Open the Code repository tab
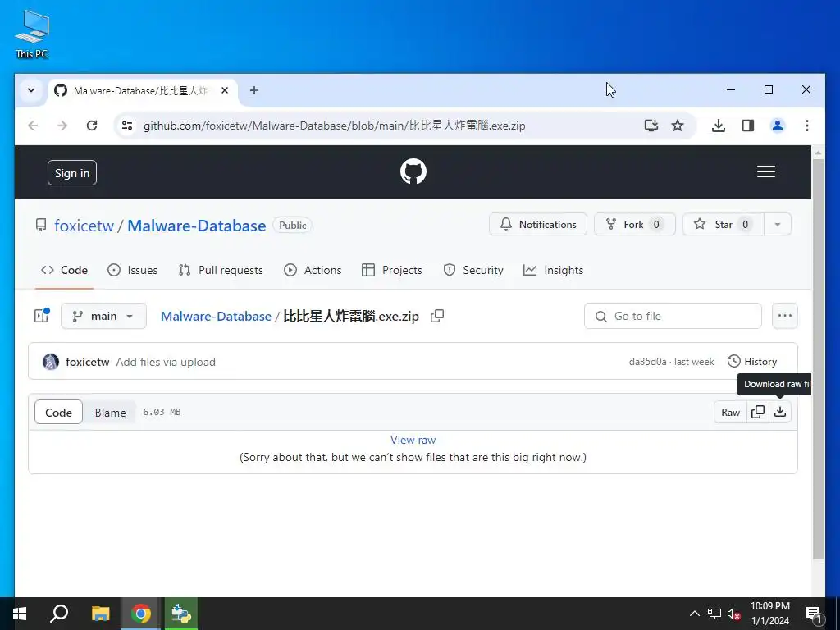The height and width of the screenshot is (630, 840). pos(64,270)
